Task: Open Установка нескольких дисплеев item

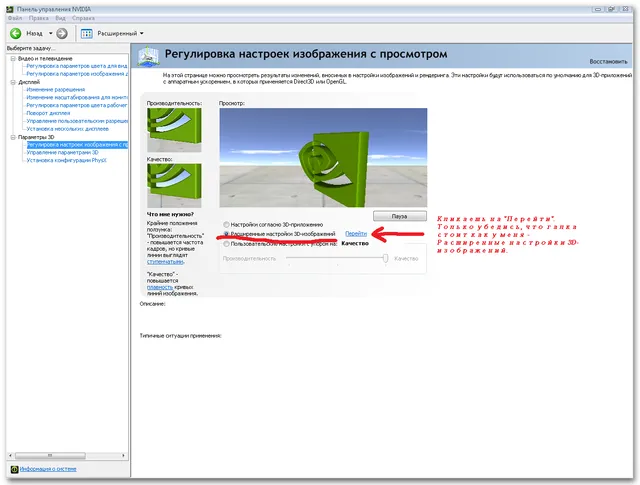Action: (x=68, y=129)
